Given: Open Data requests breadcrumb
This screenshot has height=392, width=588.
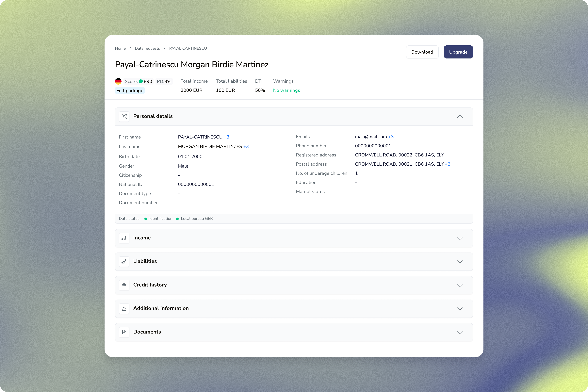Looking at the screenshot, I should [147, 49].
